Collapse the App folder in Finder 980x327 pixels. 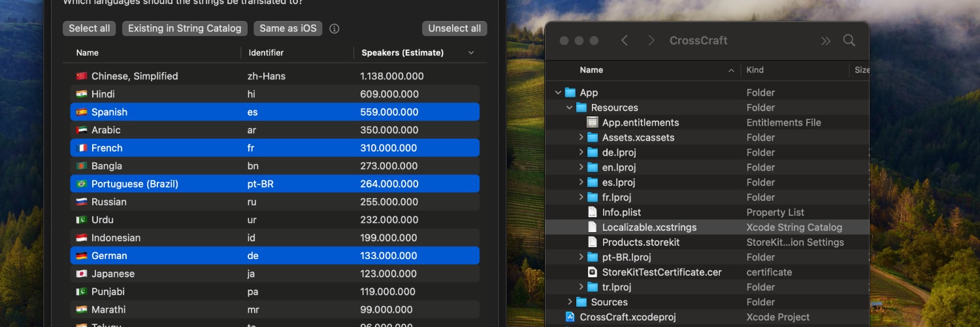click(x=557, y=93)
